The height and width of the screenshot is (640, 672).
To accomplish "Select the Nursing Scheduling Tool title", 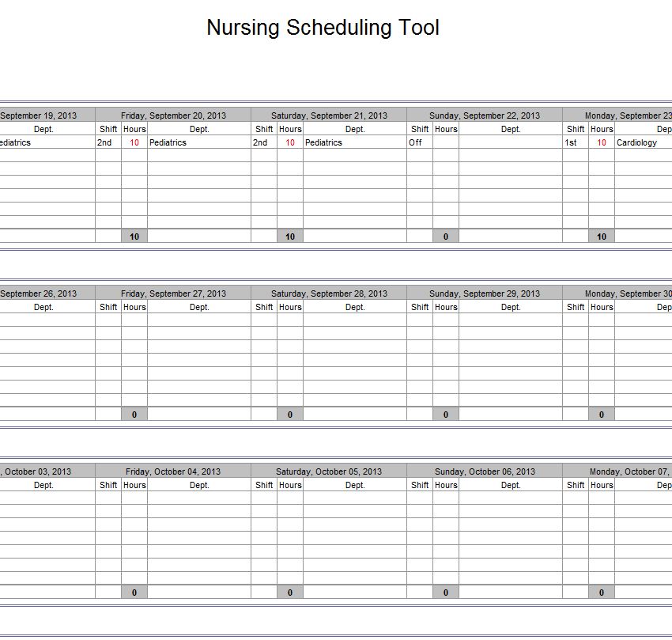I will 323,28.
